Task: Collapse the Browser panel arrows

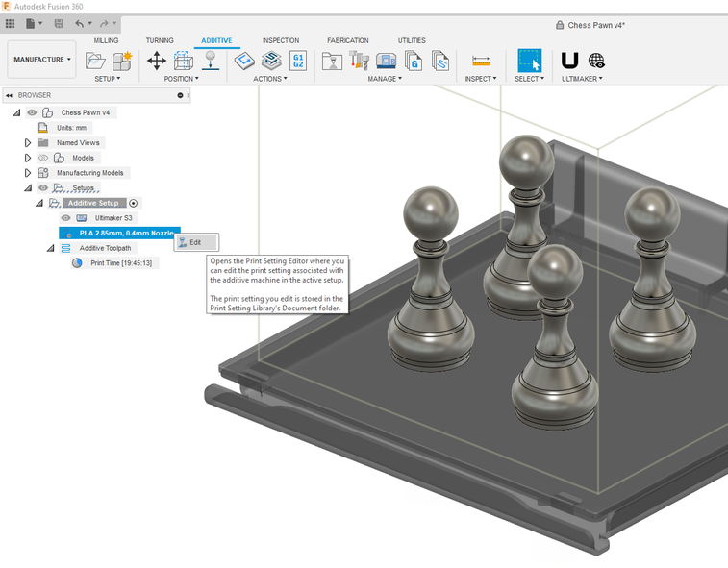Action: [x=9, y=95]
